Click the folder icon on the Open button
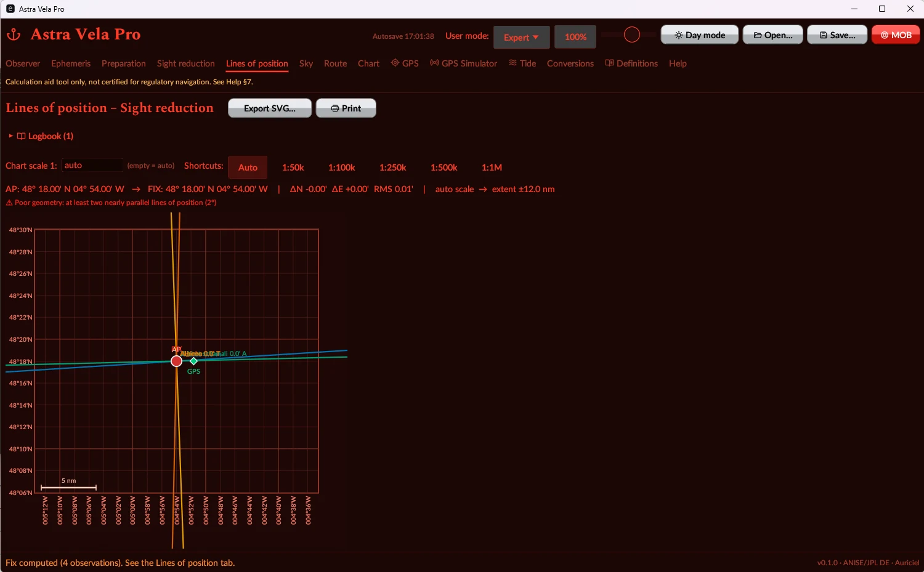Viewport: 924px width, 572px height. (758, 35)
